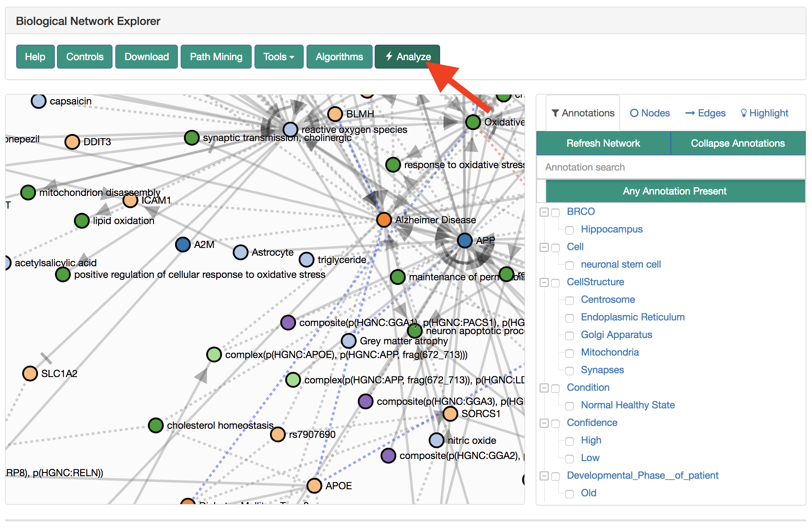
Task: Click the purple composite GGA3 node
Action: (x=366, y=401)
